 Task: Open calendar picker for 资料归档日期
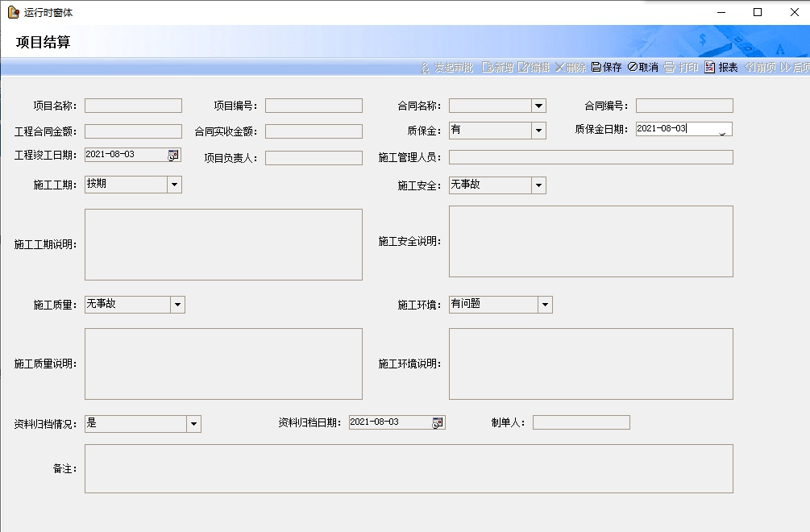pos(438,422)
